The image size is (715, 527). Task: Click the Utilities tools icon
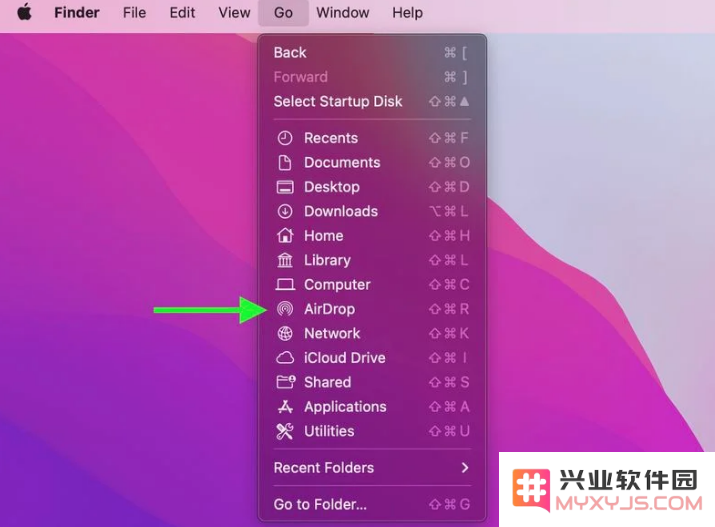(x=285, y=431)
